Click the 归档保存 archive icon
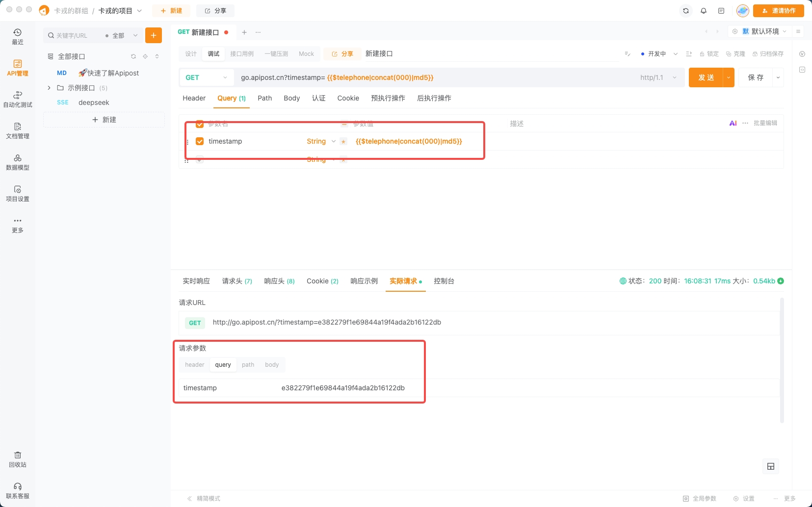The height and width of the screenshot is (507, 812). pyautogui.click(x=768, y=54)
